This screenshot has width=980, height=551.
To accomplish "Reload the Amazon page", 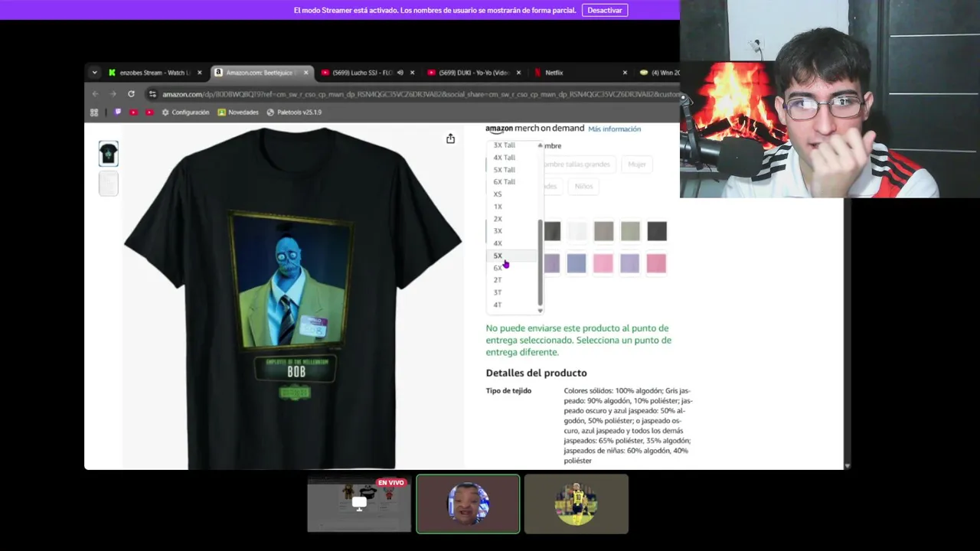I will tap(131, 94).
